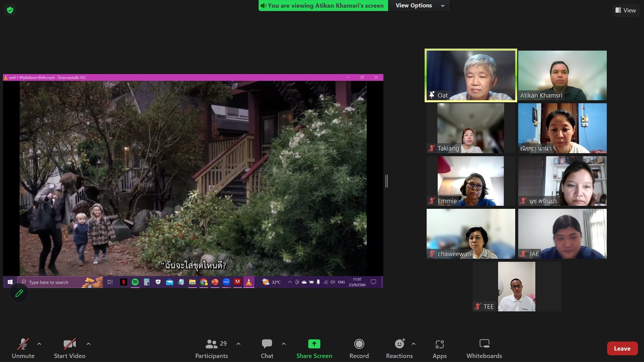Click the notification center icon in shared taskbar

(x=373, y=282)
